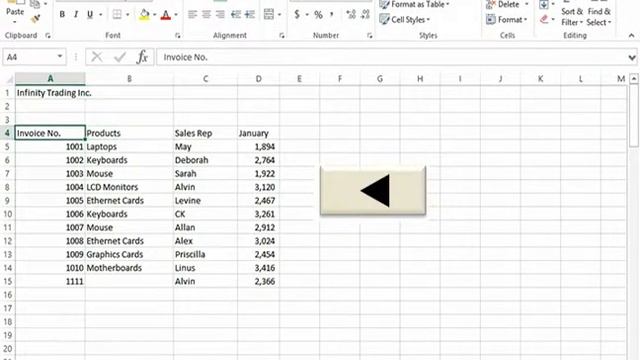Align text left
640x360 pixels.
point(192,15)
